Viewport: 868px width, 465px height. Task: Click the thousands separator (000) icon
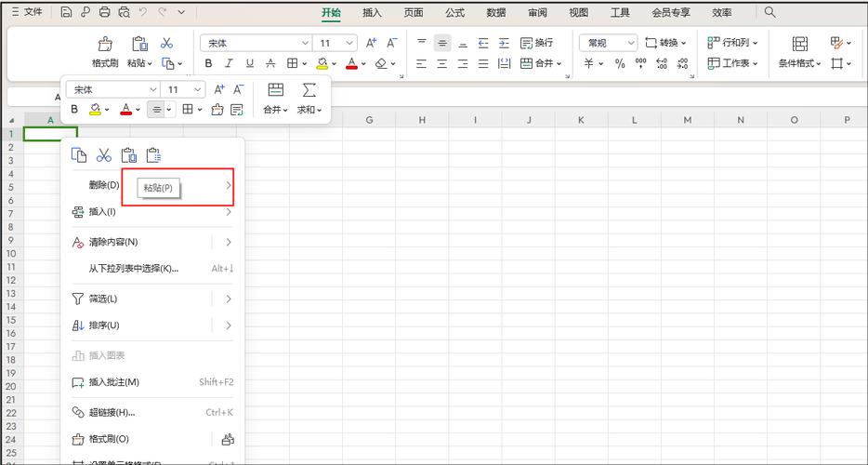click(640, 64)
